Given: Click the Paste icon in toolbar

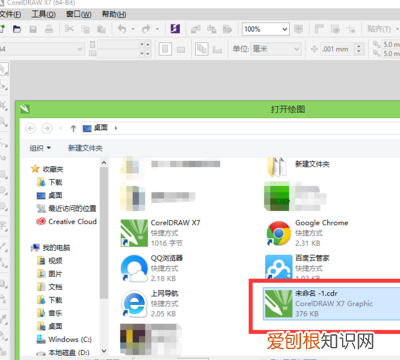Looking at the screenshot, I should tap(101, 29).
